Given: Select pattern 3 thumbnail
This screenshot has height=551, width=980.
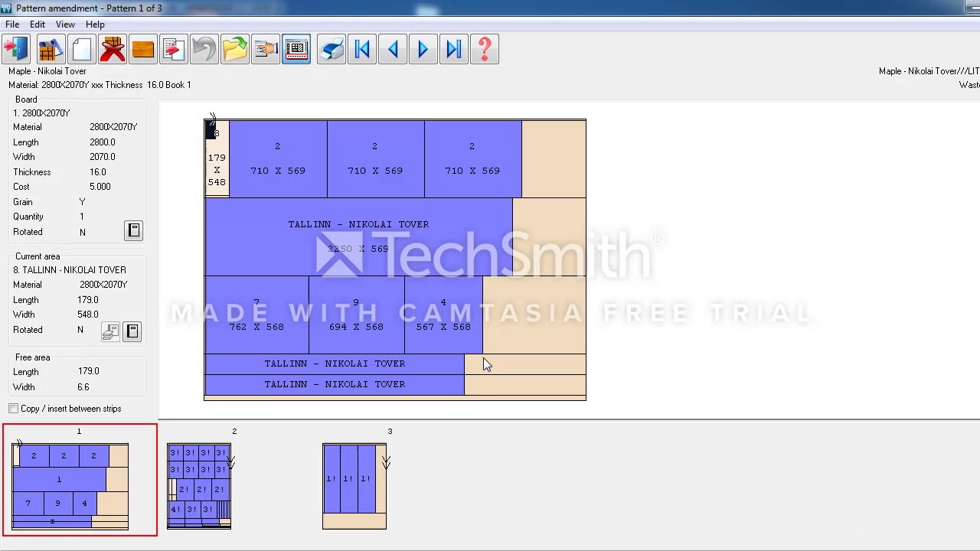Looking at the screenshot, I should [354, 486].
